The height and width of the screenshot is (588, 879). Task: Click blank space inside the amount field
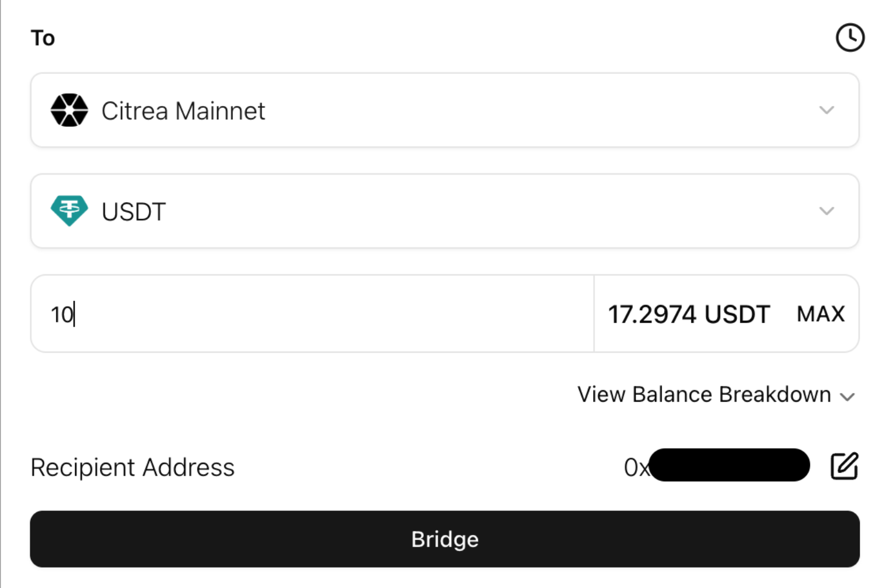pyautogui.click(x=326, y=314)
